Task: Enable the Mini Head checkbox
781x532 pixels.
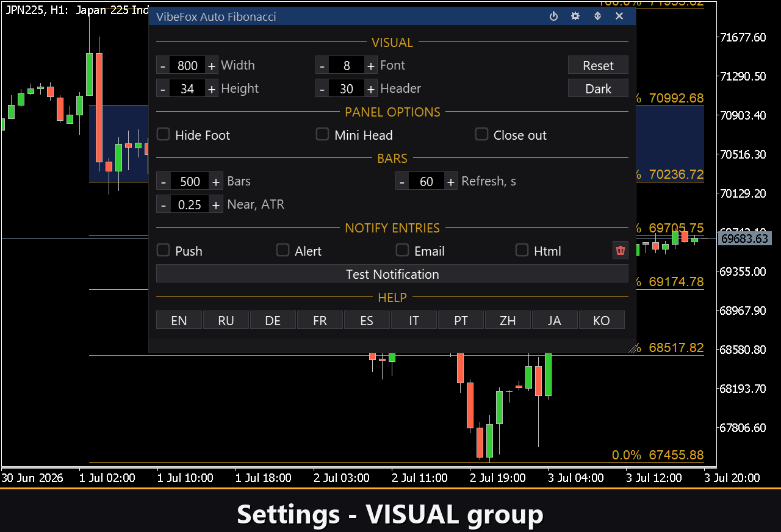Action: (322, 134)
